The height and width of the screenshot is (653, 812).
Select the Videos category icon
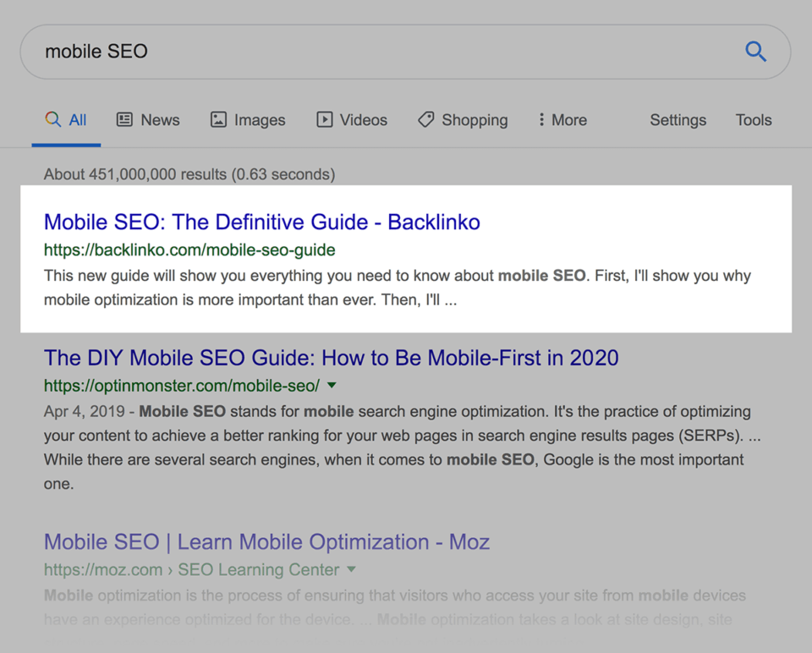(x=324, y=120)
